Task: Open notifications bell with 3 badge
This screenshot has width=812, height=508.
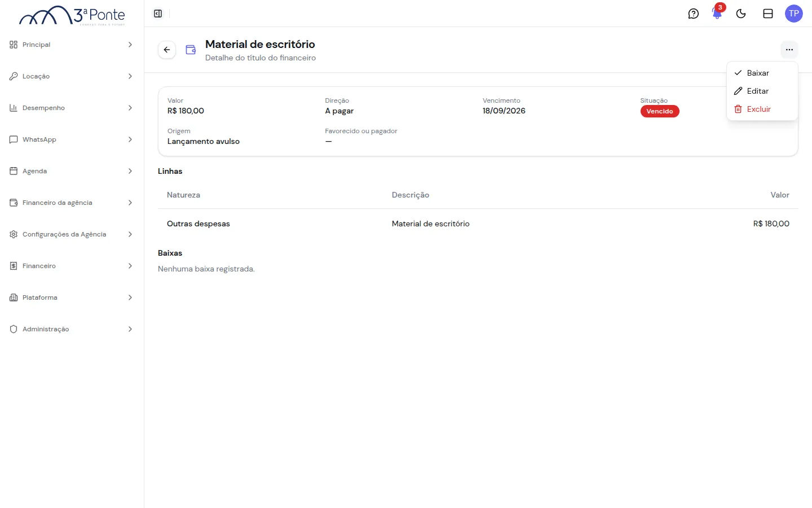Action: tap(717, 14)
